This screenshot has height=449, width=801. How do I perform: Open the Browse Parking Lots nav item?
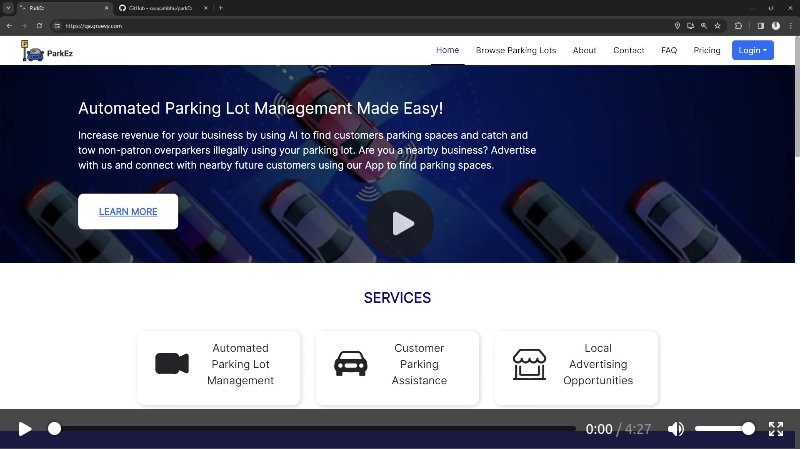pos(516,50)
